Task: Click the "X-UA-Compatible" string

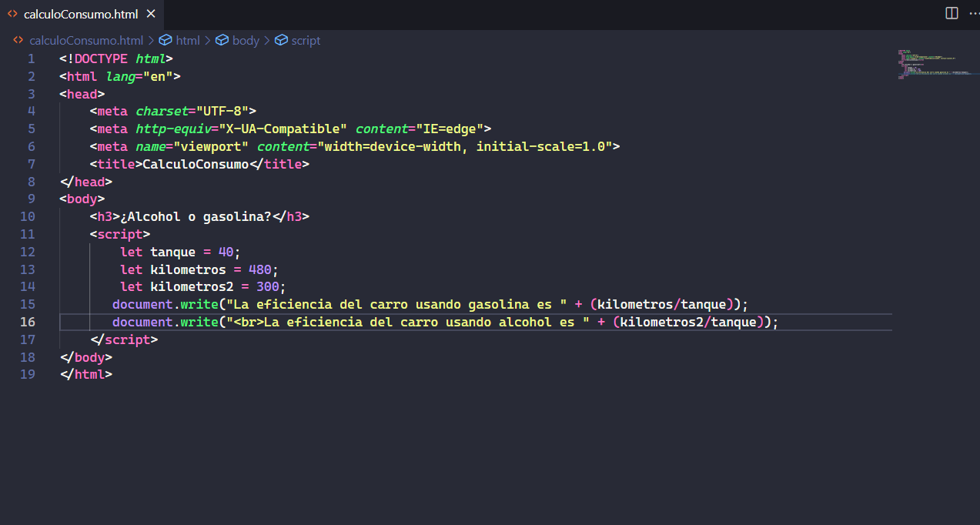Action: pos(283,129)
